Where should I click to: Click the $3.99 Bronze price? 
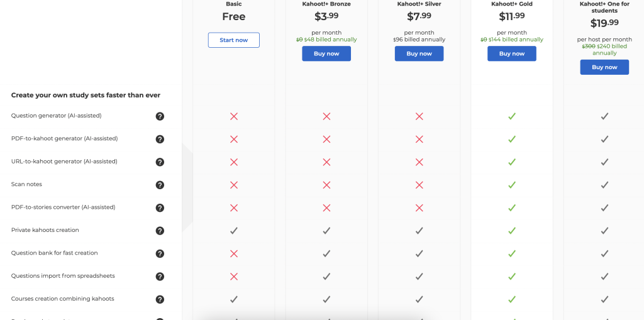326,16
